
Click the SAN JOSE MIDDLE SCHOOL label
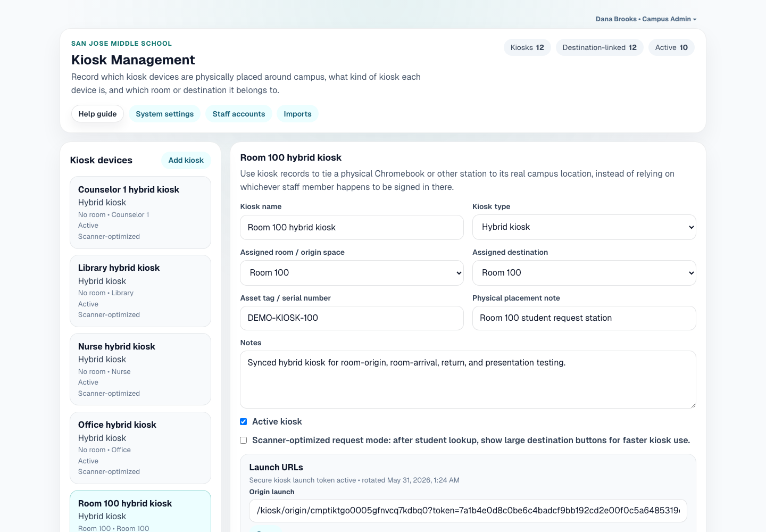(121, 44)
